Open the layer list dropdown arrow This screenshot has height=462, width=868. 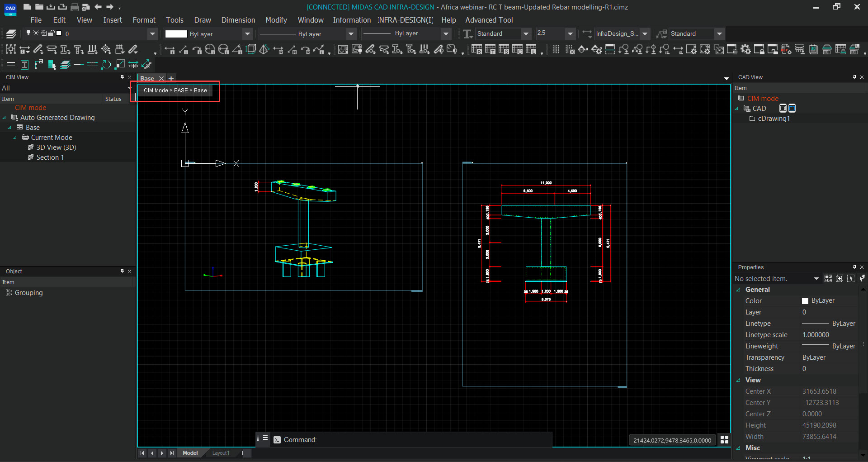click(152, 33)
